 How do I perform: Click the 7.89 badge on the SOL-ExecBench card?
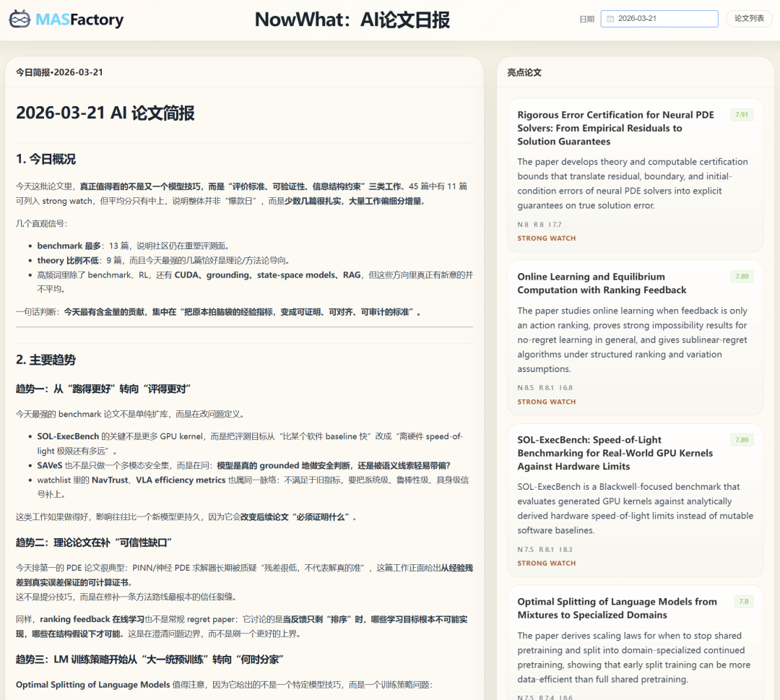pyautogui.click(x=742, y=438)
